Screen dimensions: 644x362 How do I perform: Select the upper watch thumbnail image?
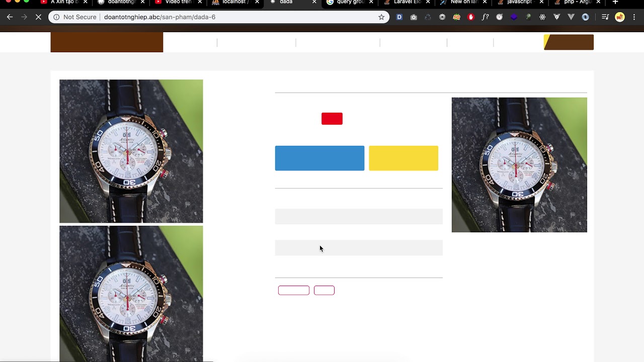[x=131, y=151]
